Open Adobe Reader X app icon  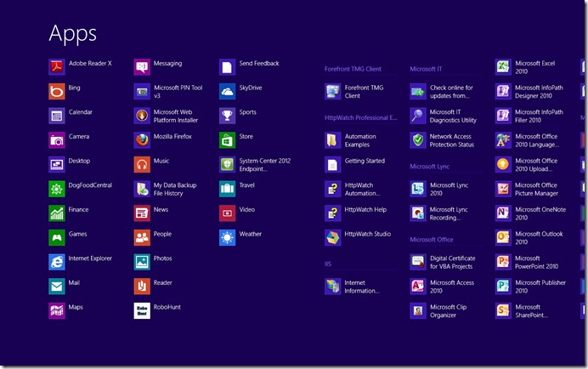57,67
